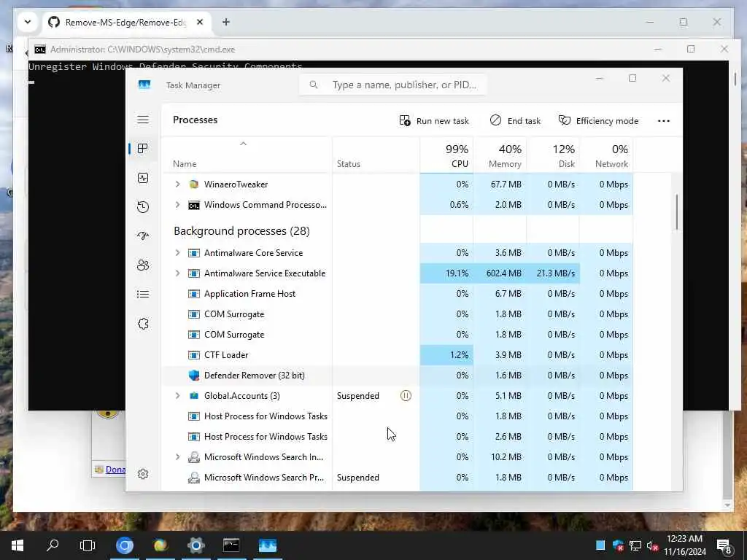Click the Task Manager search input field
Viewport: 747px width, 560px height.
[x=393, y=85]
